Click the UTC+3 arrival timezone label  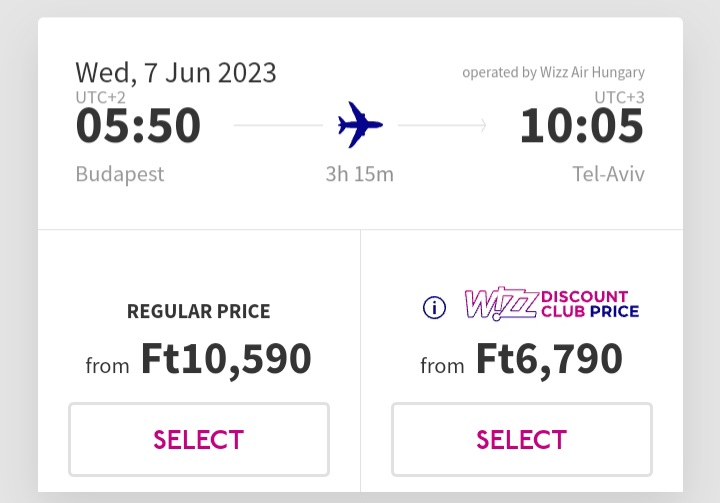click(x=619, y=97)
